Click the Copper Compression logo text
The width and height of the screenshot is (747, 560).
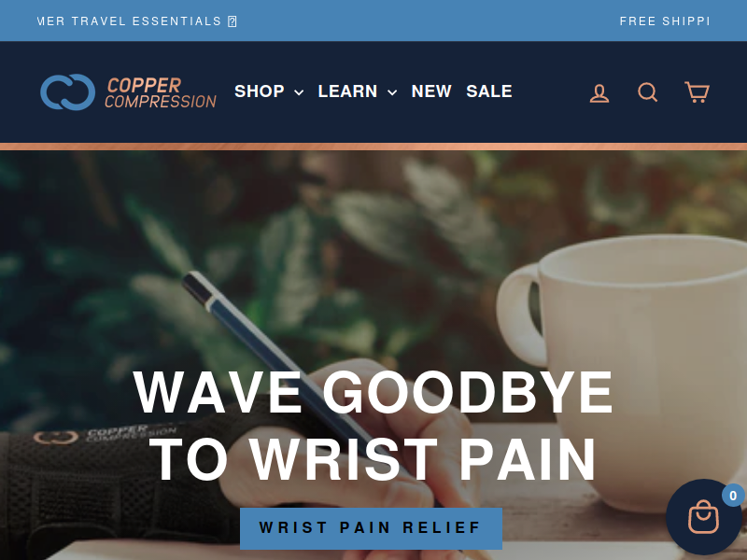tap(161, 92)
